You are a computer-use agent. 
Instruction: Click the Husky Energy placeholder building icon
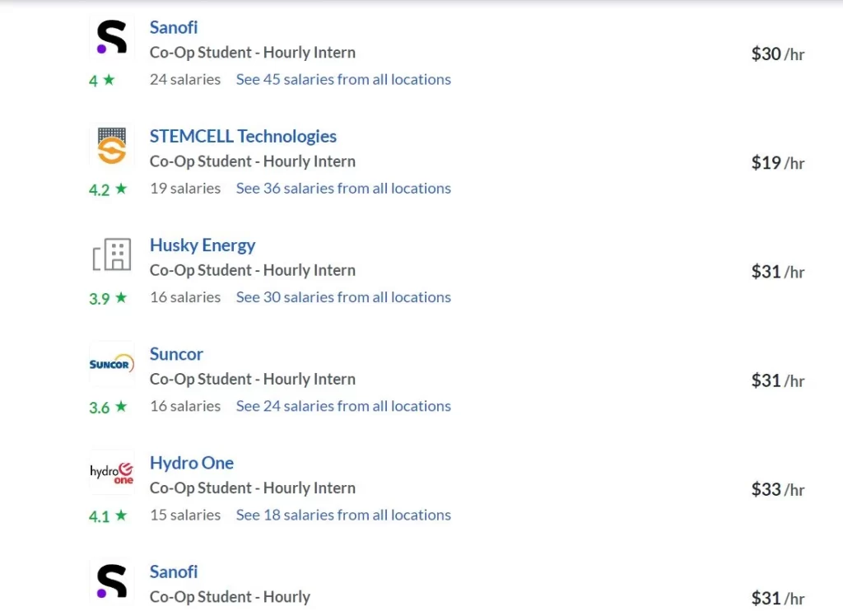tap(112, 254)
